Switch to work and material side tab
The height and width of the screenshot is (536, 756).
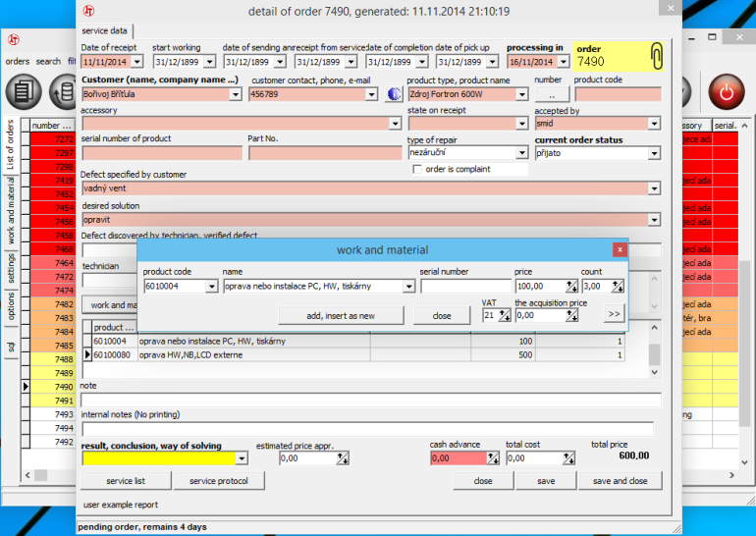click(x=10, y=211)
